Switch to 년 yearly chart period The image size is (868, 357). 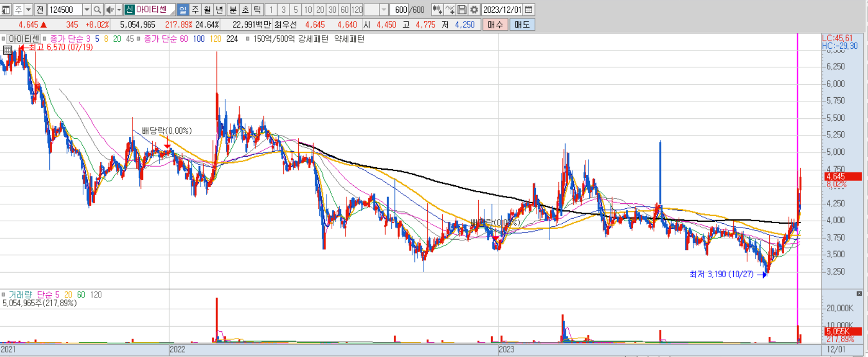click(220, 9)
